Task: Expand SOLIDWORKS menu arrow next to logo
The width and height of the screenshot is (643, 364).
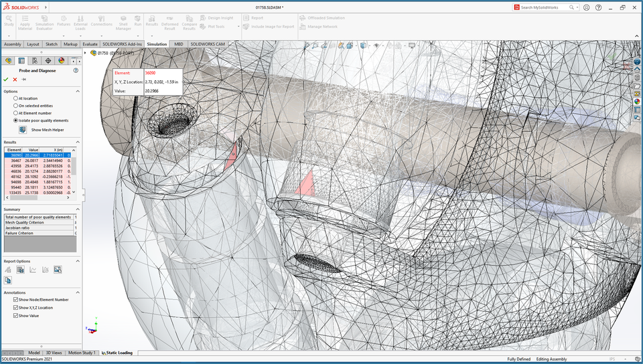Action: tap(45, 7)
